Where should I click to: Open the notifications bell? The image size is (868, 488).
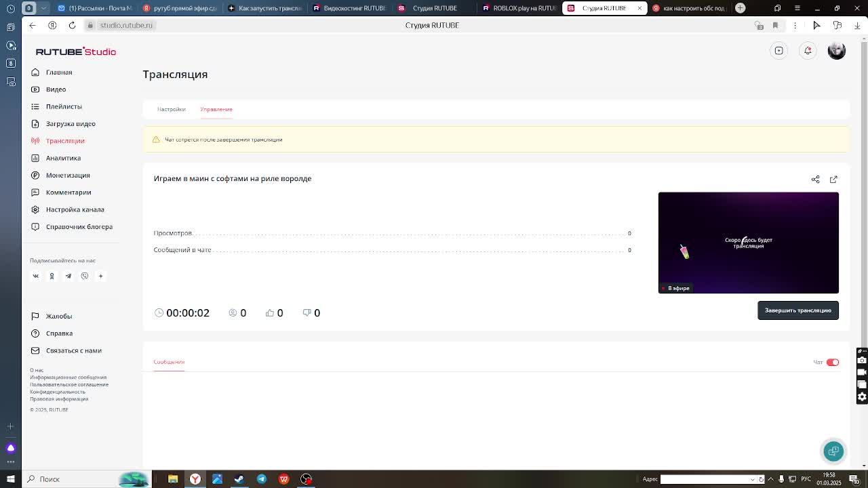tap(808, 51)
